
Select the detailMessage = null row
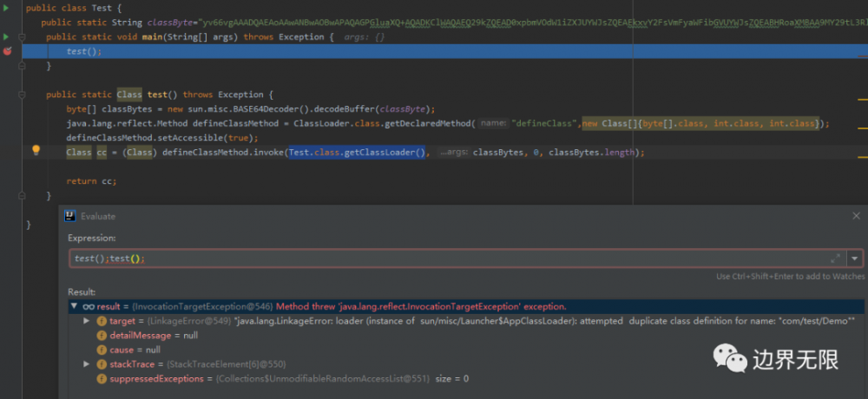466,336
